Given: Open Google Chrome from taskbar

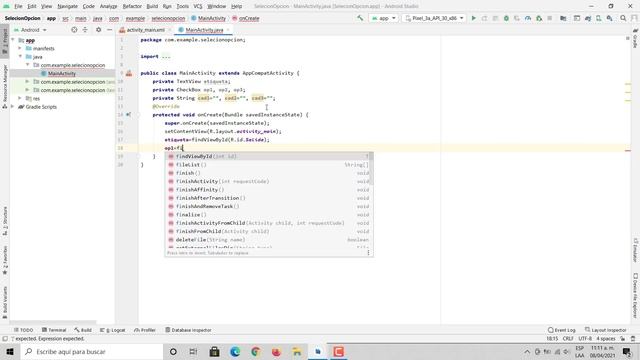Looking at the screenshot, I should click(256, 351).
